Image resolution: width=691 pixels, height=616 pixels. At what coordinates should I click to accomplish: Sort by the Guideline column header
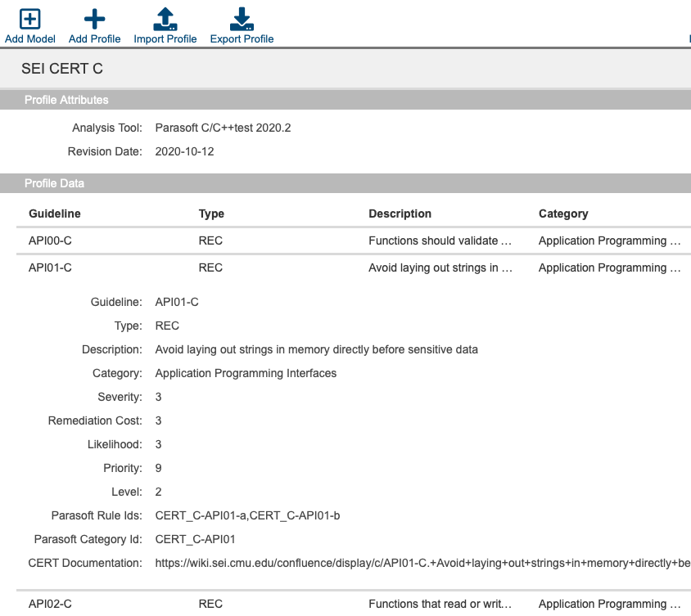55,214
